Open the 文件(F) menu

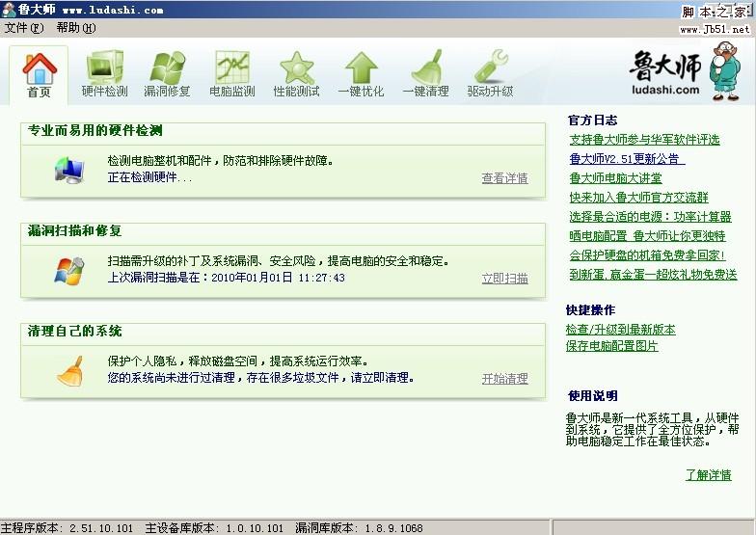coord(24,28)
